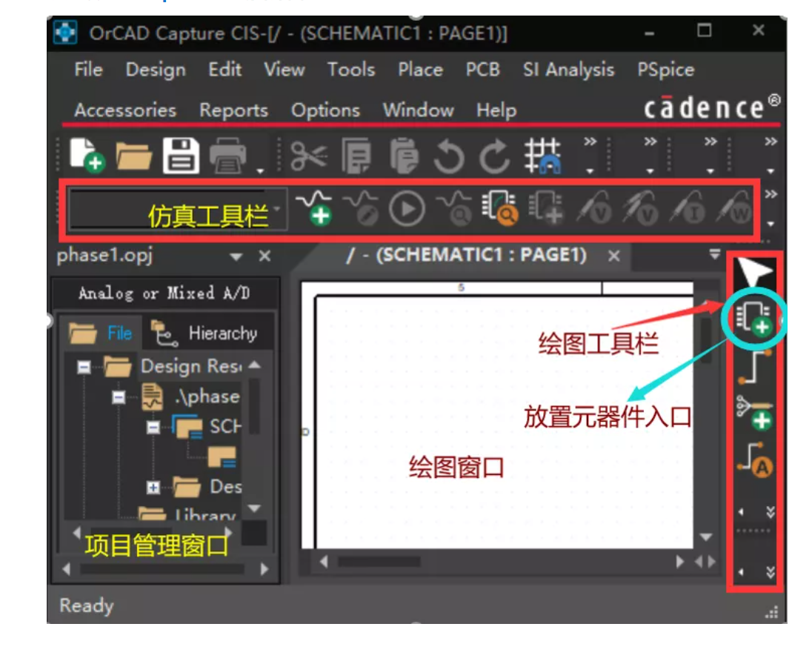
Task: Select the Place Net Group tool
Action: [754, 413]
